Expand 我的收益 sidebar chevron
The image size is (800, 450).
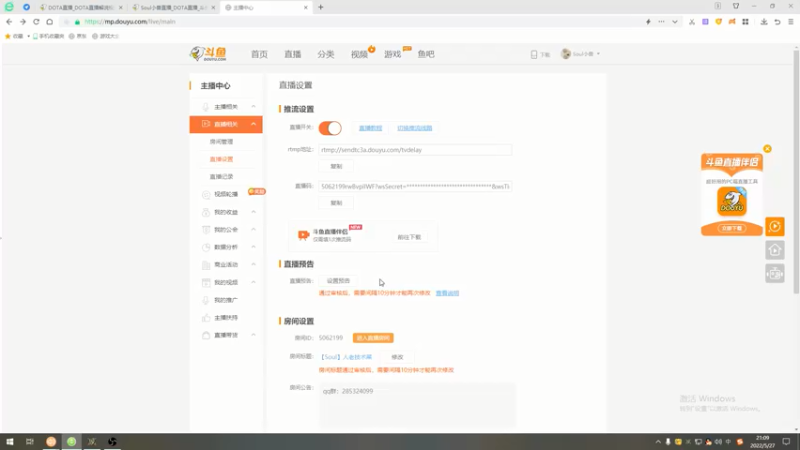pyautogui.click(x=254, y=212)
